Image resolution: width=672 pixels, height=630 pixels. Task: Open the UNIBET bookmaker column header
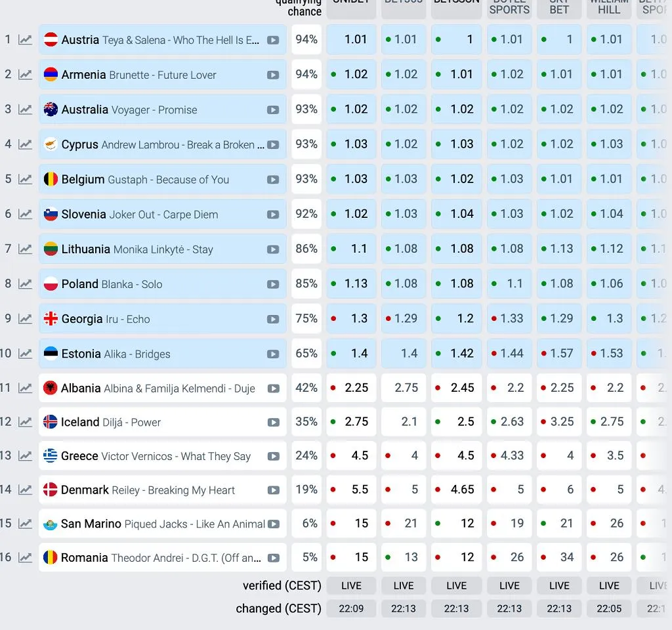click(x=351, y=5)
